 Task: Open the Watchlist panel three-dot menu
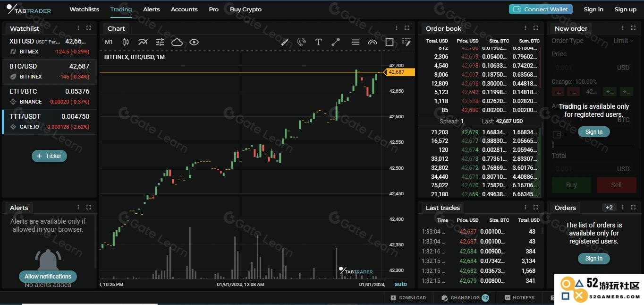coord(78,28)
